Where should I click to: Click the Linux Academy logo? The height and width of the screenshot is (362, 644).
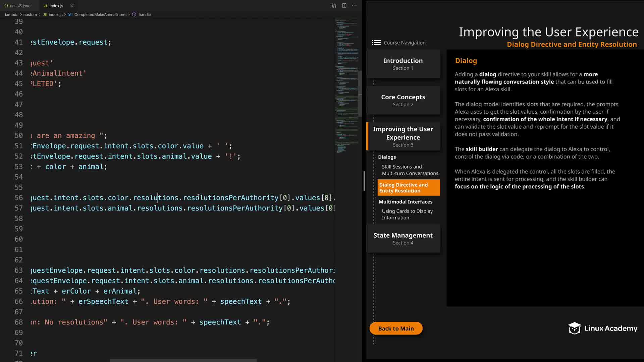(603, 328)
